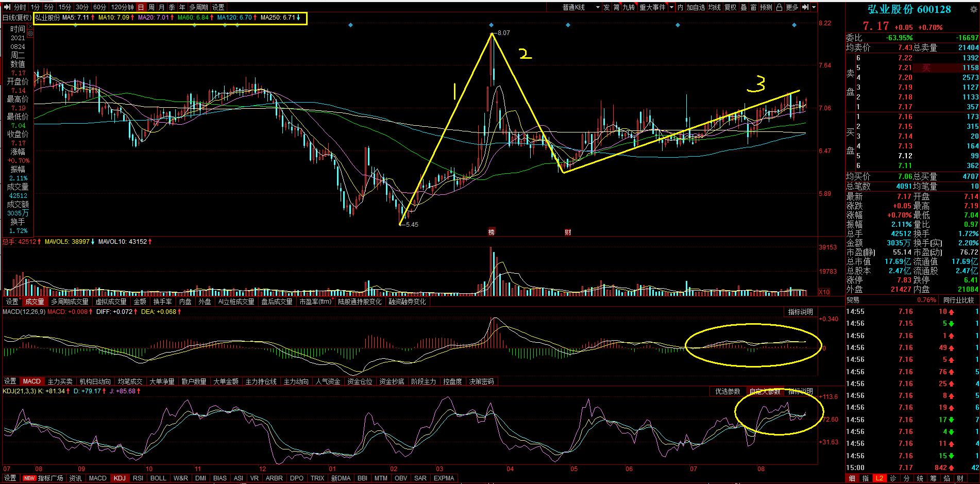Screen dimensions: 980x484
Task: Click the collapse arrow icon before 分时
Action: (x=7, y=7)
